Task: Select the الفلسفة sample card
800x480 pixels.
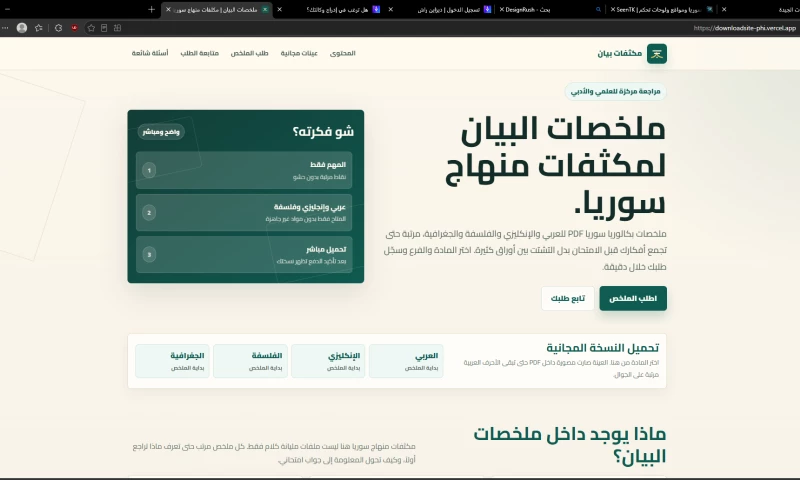Action: coord(251,361)
